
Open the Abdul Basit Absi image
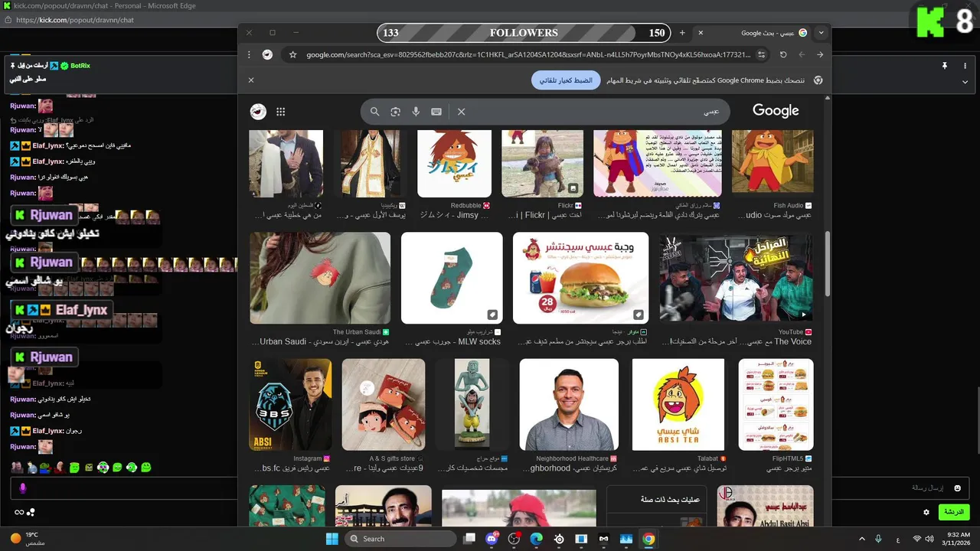[x=765, y=505]
